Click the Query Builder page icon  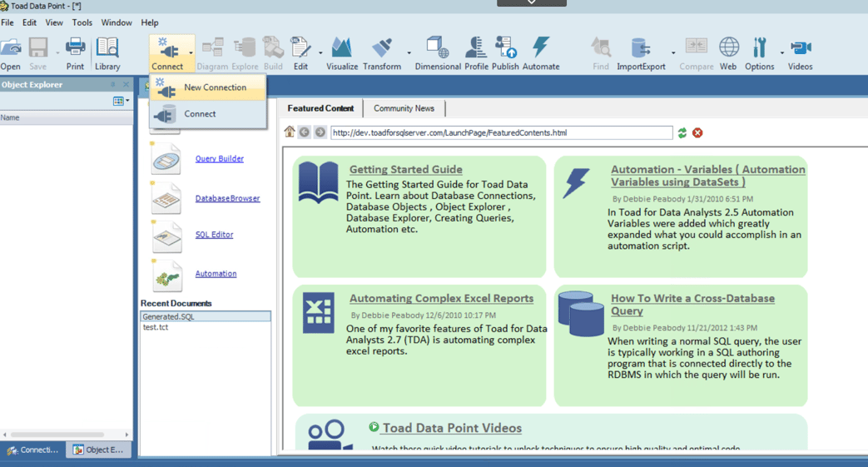pos(166,159)
